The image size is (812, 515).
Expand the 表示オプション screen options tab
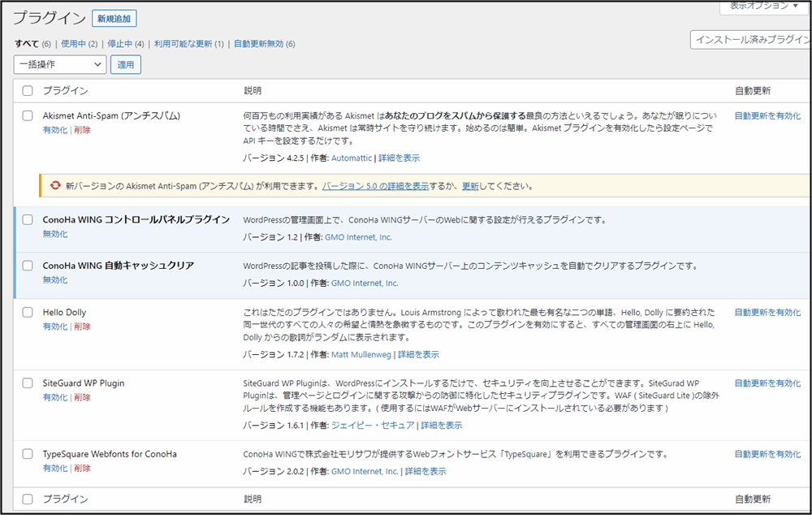pos(764,6)
